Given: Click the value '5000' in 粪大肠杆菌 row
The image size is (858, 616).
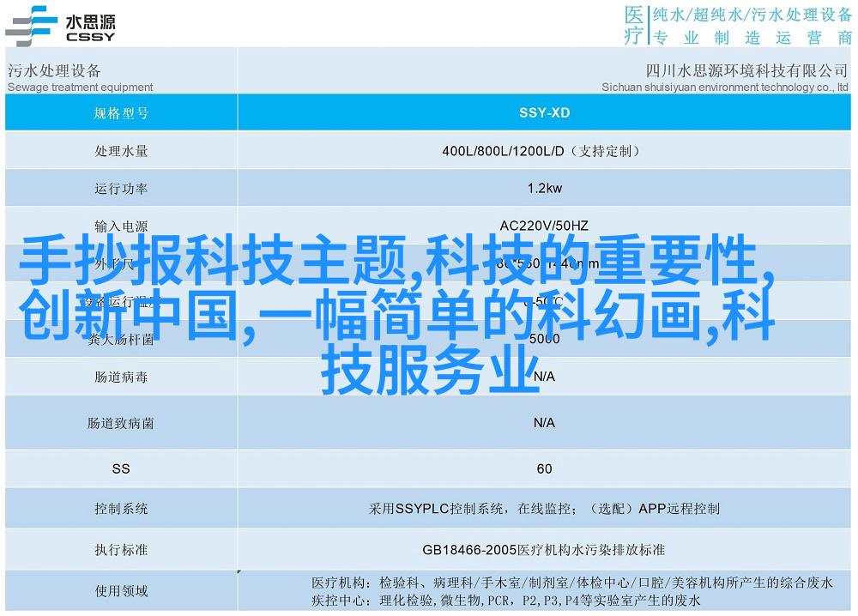Looking at the screenshot, I should click(x=545, y=339).
